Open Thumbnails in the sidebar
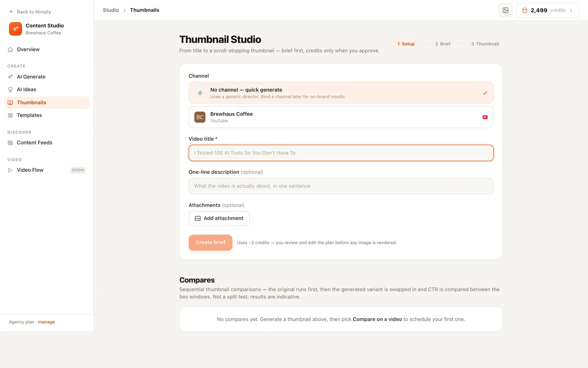Screen dimensions: 588x368 pyautogui.click(x=47, y=103)
